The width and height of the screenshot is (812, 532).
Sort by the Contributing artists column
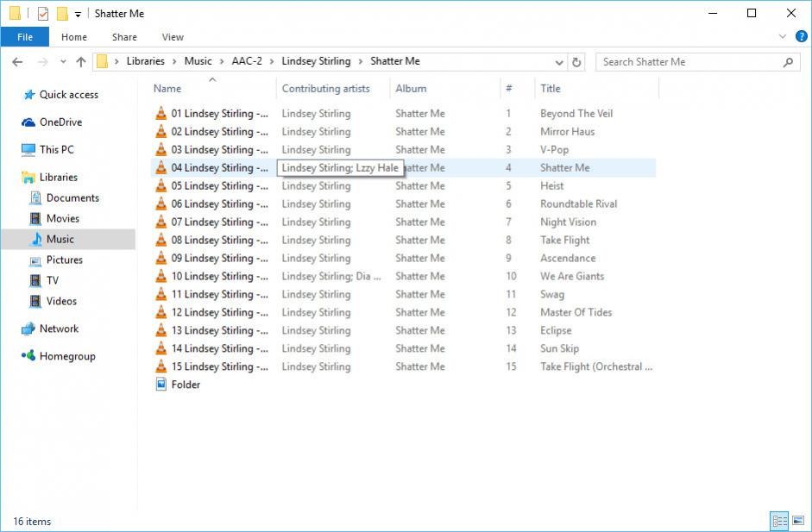pyautogui.click(x=325, y=88)
